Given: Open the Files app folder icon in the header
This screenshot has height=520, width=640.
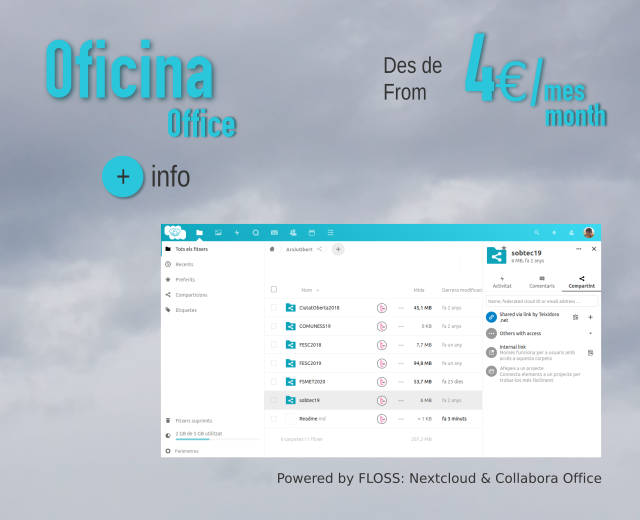Looking at the screenshot, I should pyautogui.click(x=200, y=233).
